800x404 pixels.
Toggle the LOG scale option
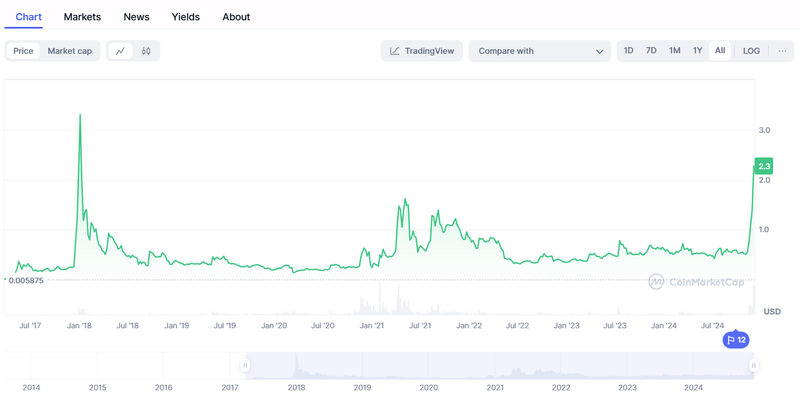pos(751,51)
